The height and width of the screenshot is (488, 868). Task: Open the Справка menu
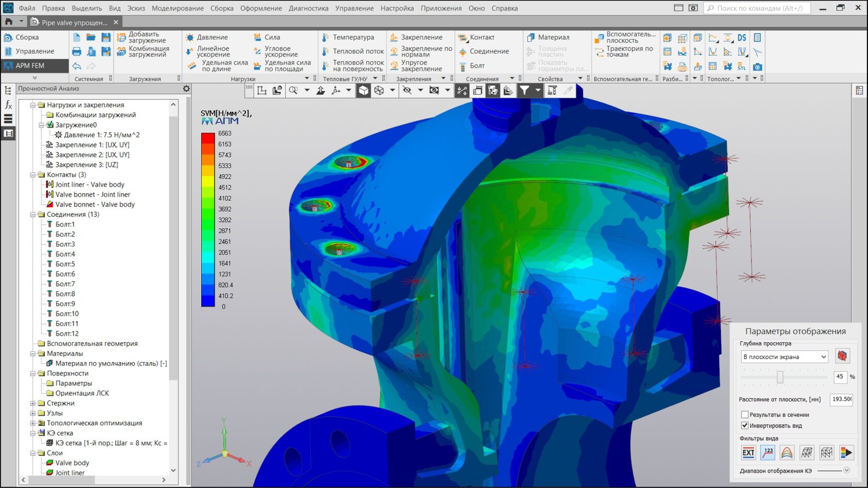click(x=505, y=8)
